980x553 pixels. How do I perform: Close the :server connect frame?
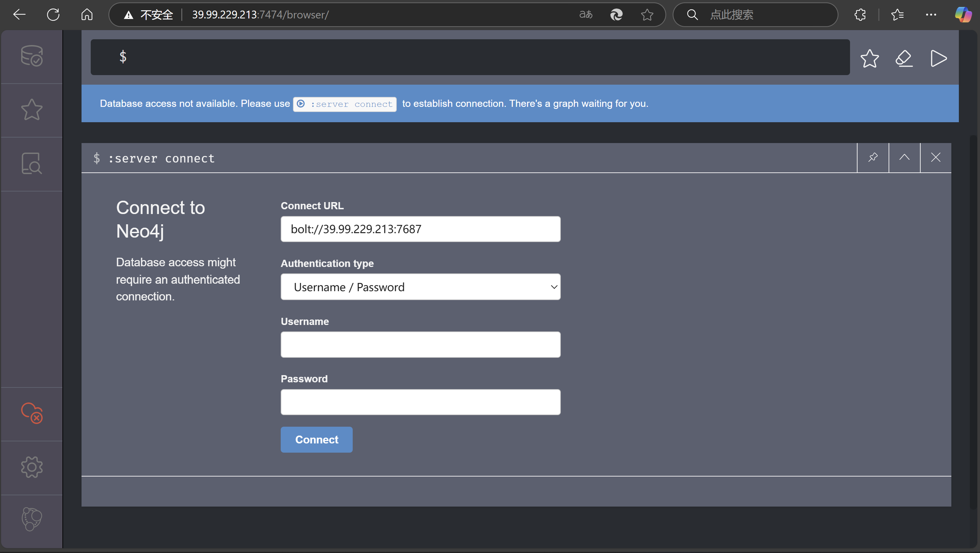pos(936,158)
